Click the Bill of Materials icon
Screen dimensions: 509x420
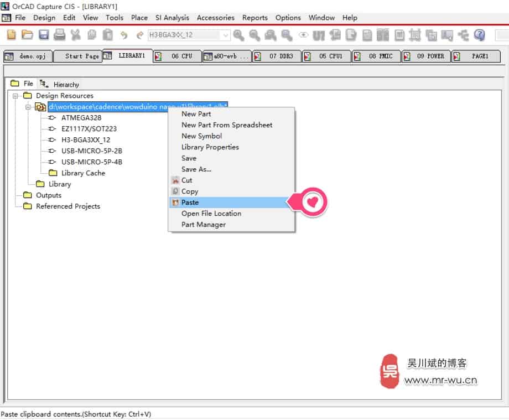(399, 35)
